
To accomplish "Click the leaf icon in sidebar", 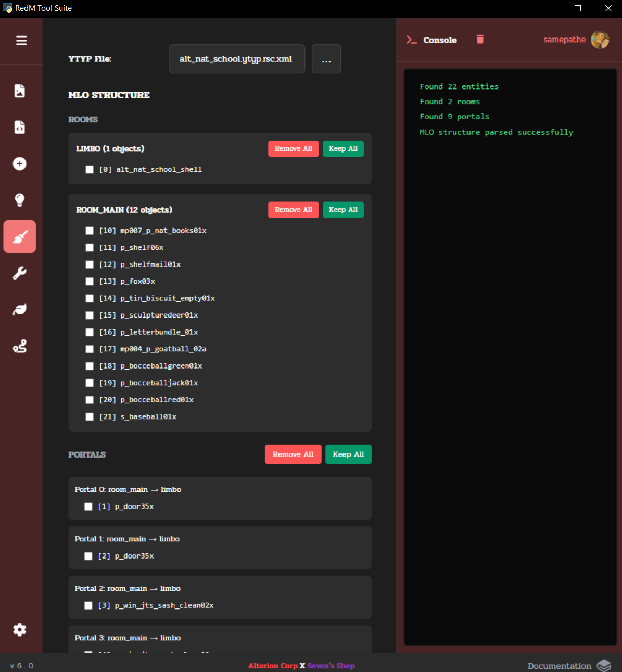I will (20, 310).
